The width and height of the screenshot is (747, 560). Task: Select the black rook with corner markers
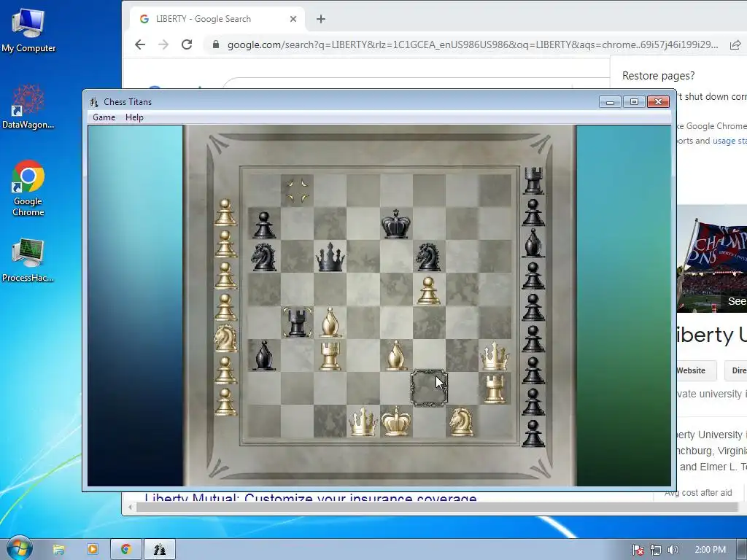298,322
